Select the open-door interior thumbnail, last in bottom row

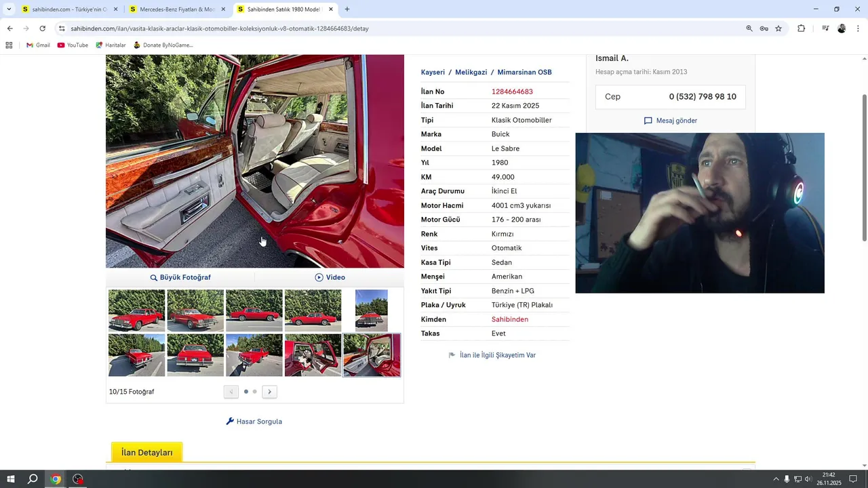pos(372,355)
